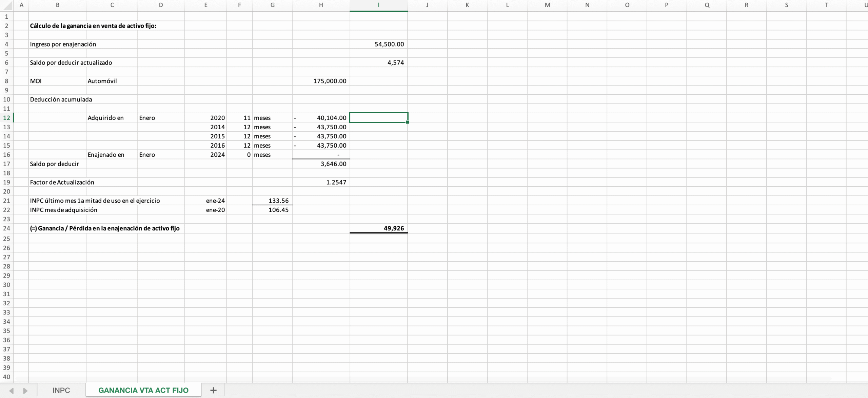Click the previous sheet navigation arrow
The image size is (868, 398).
point(11,391)
